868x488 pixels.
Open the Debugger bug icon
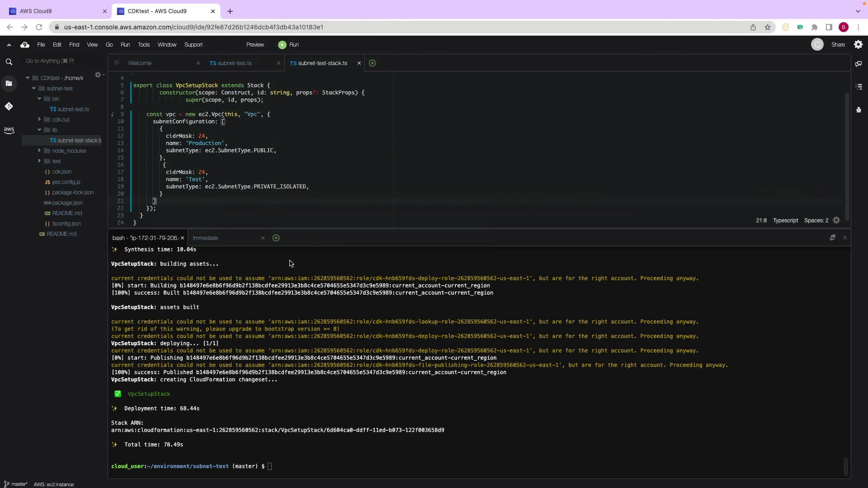click(859, 110)
